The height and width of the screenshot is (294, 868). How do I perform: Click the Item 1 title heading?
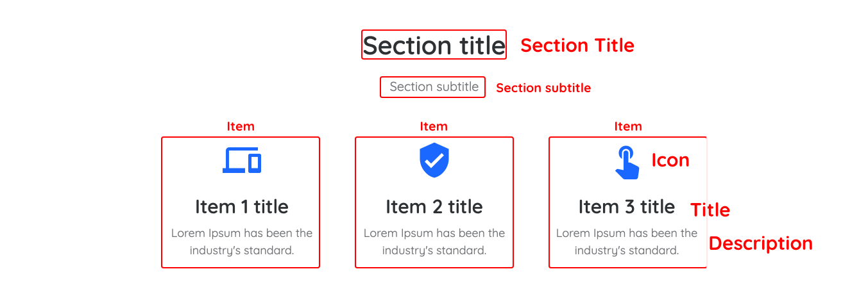(242, 207)
